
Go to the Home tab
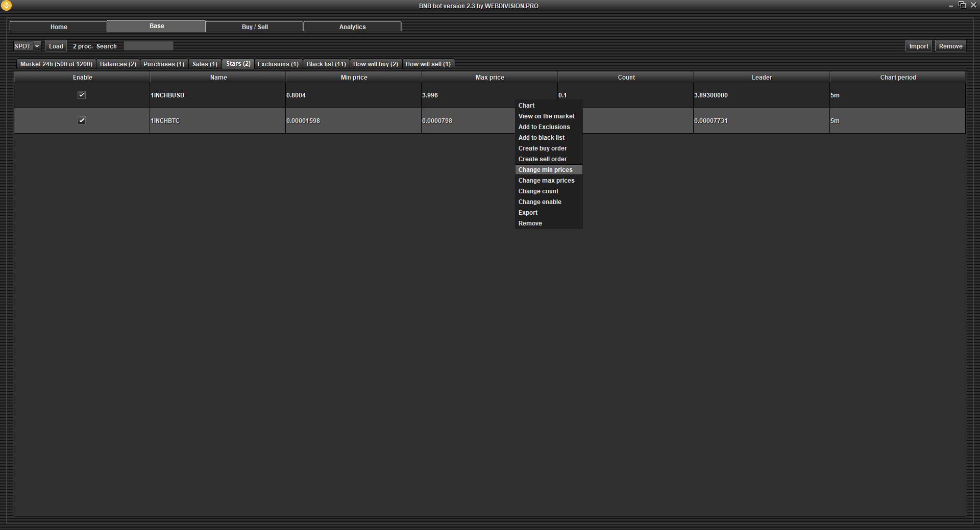tap(59, 27)
